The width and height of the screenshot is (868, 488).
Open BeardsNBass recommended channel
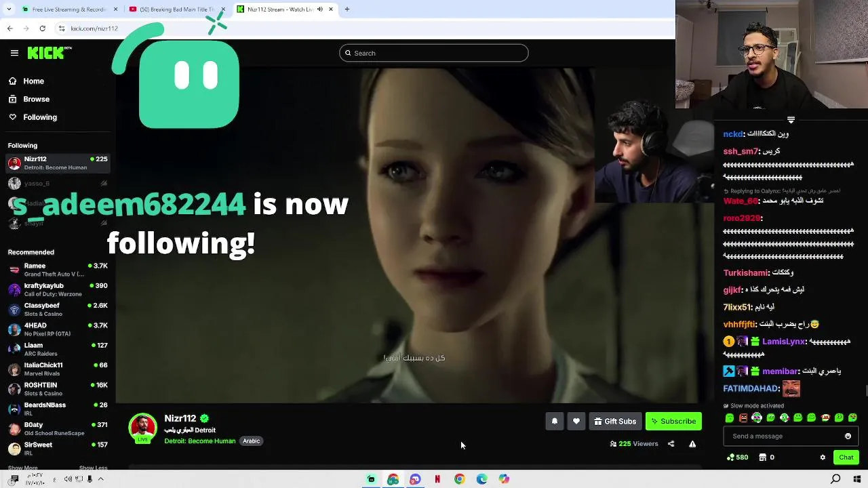pos(58,409)
